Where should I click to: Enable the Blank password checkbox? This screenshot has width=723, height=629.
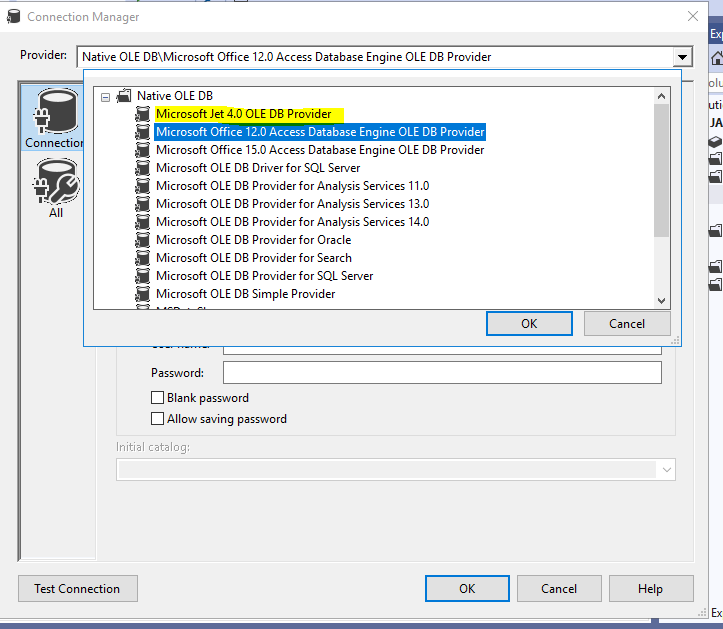[157, 398]
